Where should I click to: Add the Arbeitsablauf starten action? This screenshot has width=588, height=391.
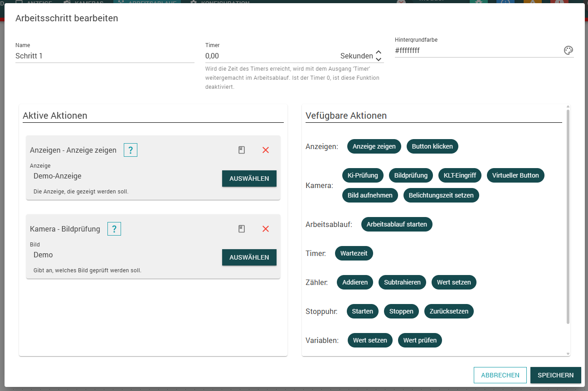tap(397, 224)
